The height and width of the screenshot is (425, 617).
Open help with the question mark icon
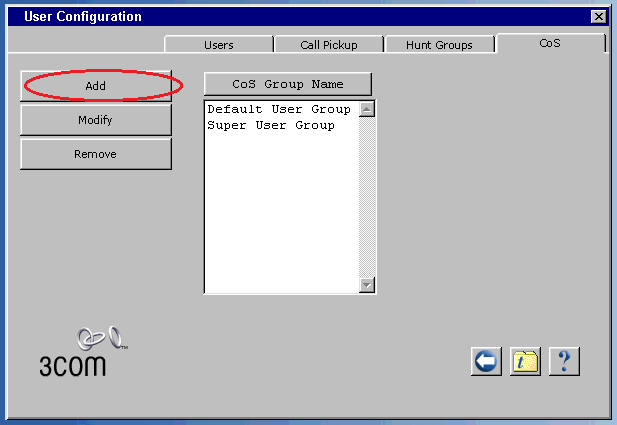click(x=564, y=361)
